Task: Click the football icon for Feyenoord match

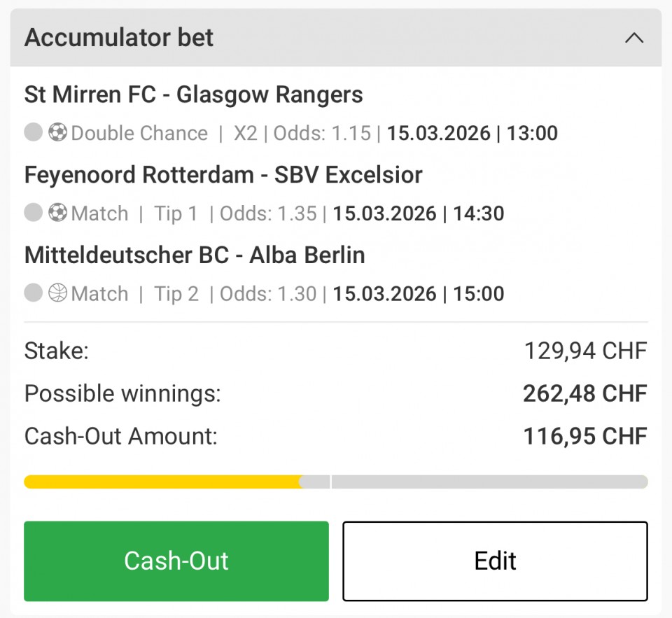Action: click(x=57, y=213)
